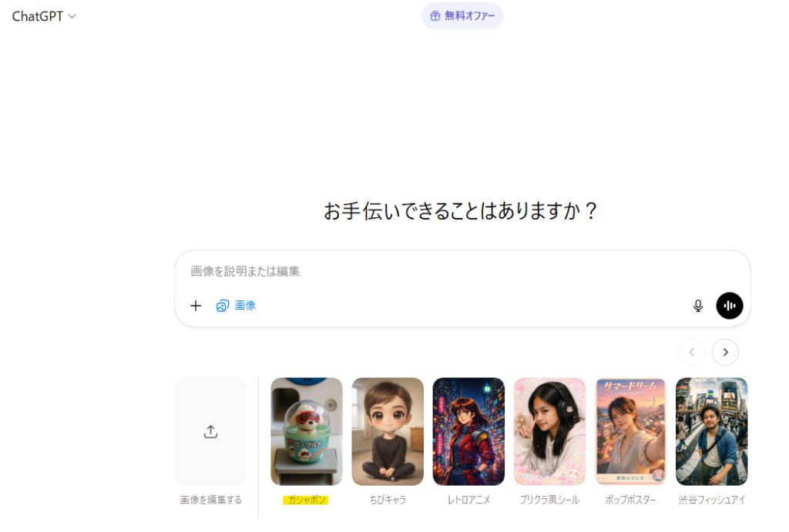This screenshot has width=789, height=532.
Task: Click the plus attach icon
Action: tap(196, 306)
